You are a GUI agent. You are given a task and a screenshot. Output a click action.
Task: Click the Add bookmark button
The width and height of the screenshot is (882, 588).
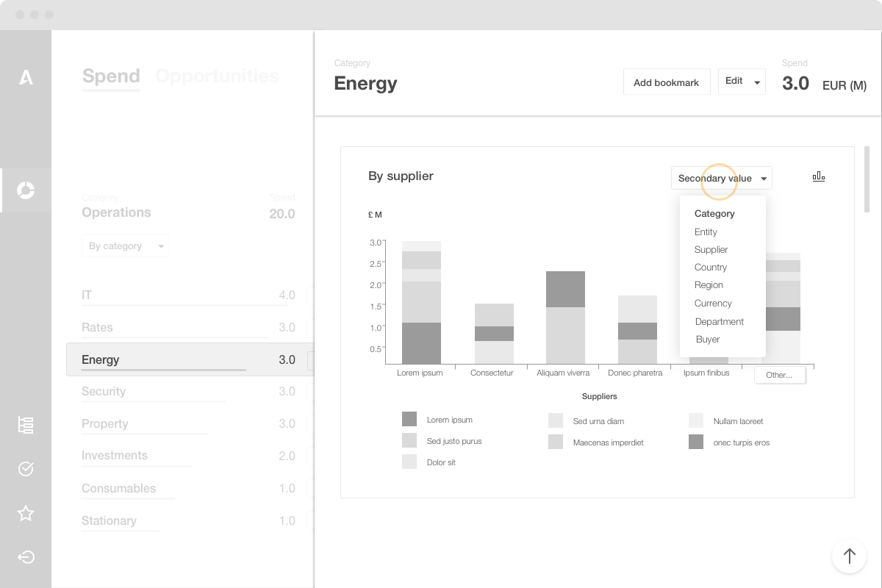point(667,82)
